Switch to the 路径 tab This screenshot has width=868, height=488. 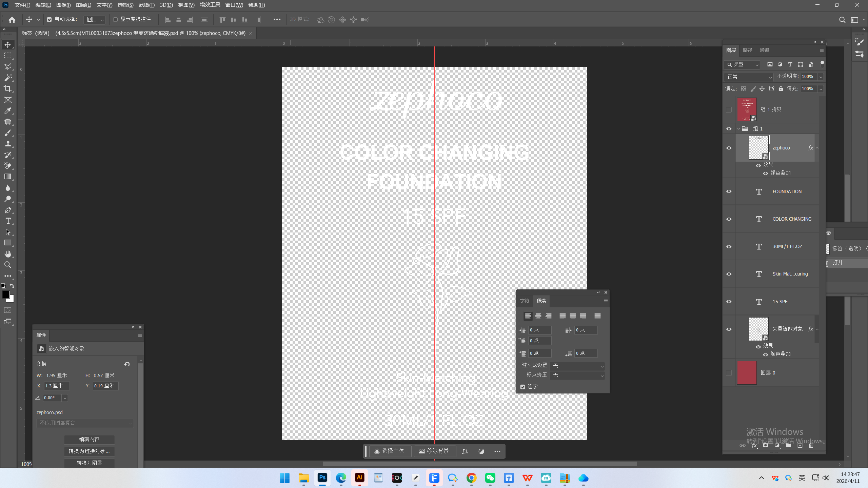[x=747, y=50]
